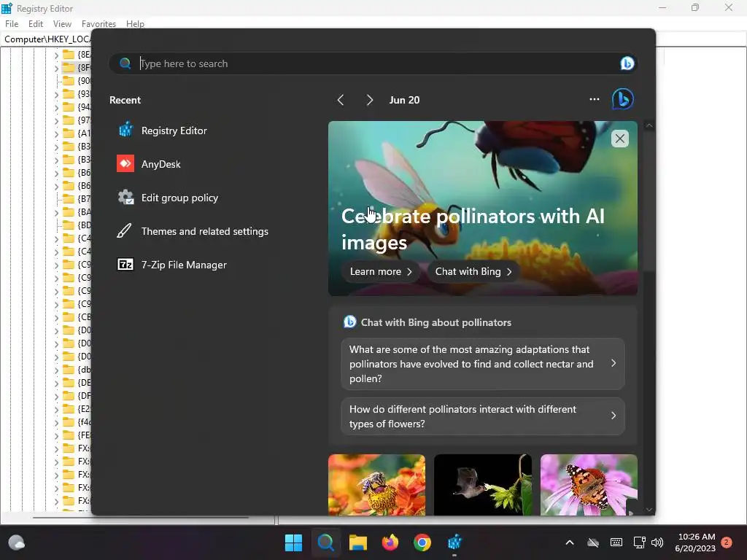This screenshot has height=560, width=747.
Task: Click the search magnifier icon in search box
Action: point(125,63)
